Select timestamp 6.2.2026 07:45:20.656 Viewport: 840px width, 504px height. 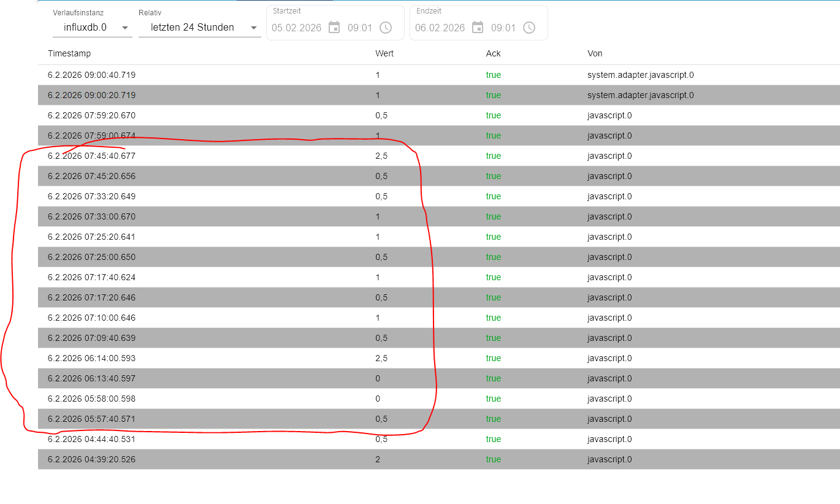click(x=91, y=176)
